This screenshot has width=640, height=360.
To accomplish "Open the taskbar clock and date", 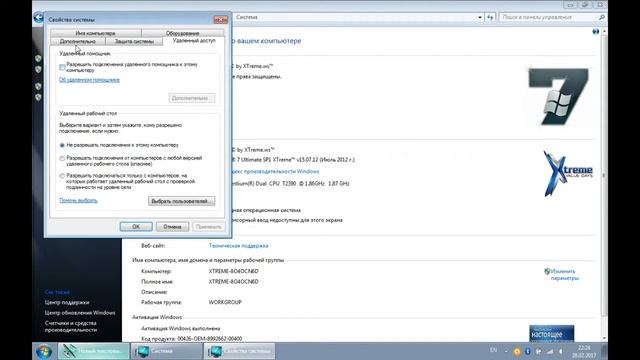I will click(x=584, y=351).
